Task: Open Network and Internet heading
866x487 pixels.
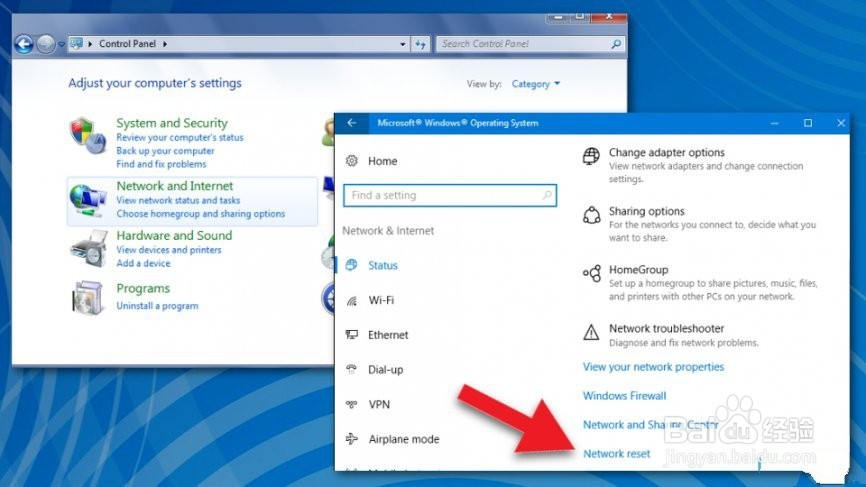Action: pyautogui.click(x=175, y=186)
